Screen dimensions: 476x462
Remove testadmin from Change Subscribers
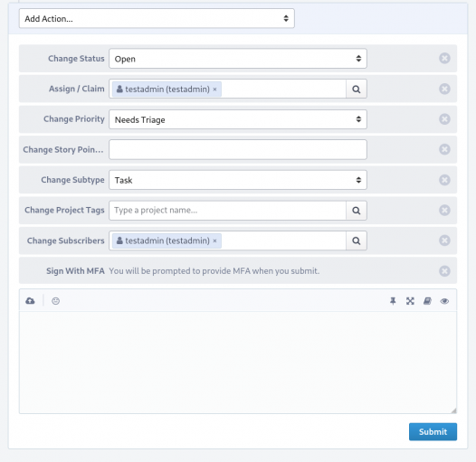214,240
